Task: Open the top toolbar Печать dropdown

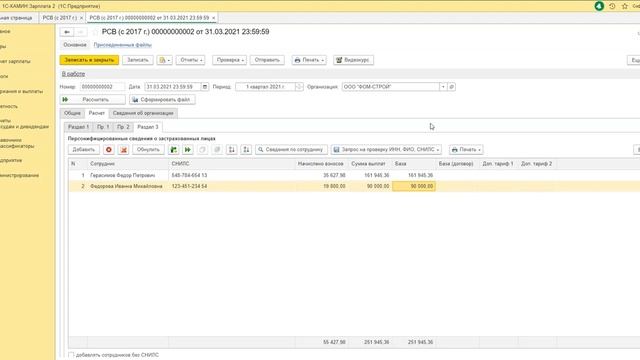Action: [309, 60]
